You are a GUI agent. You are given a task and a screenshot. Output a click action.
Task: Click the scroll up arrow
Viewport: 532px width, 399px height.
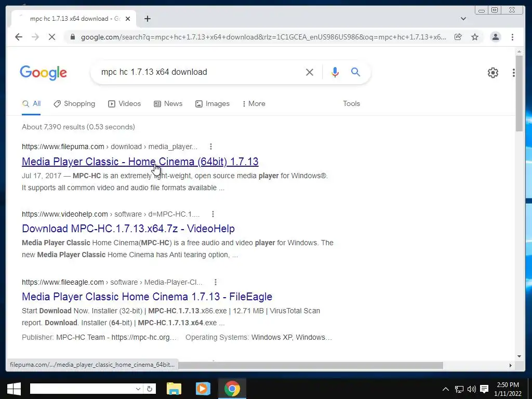[x=519, y=52]
